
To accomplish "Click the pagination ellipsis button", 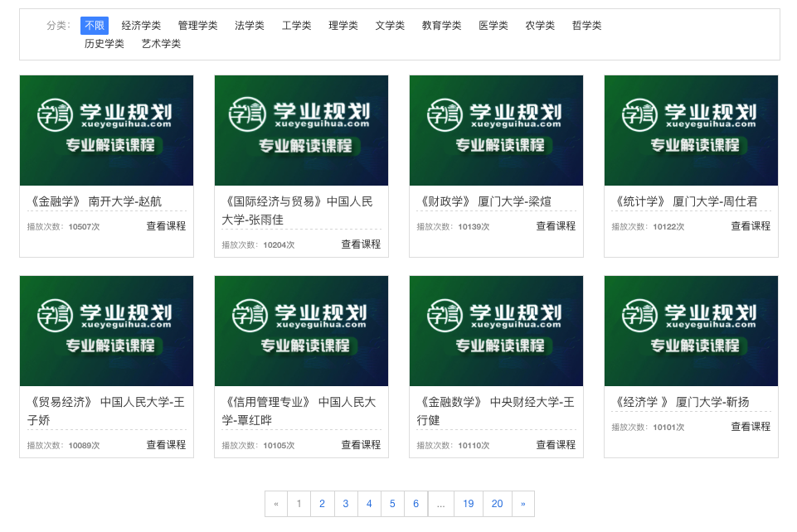I will [440, 504].
